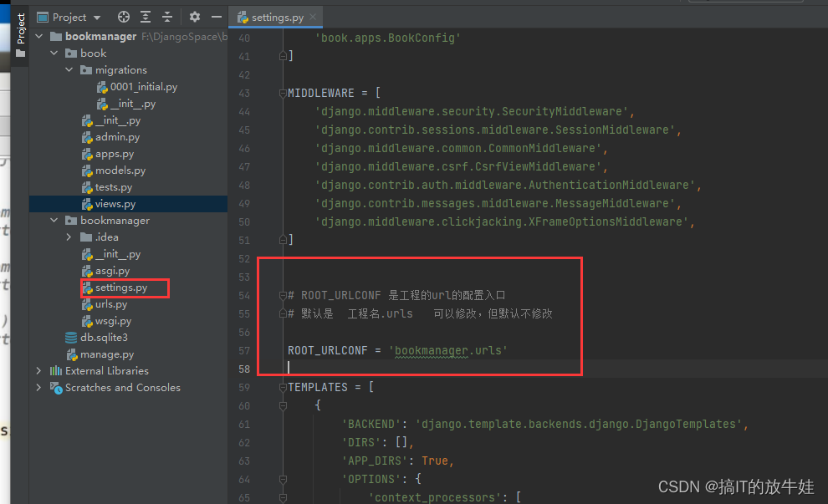Click the 'context_processors' key

pos(435,497)
